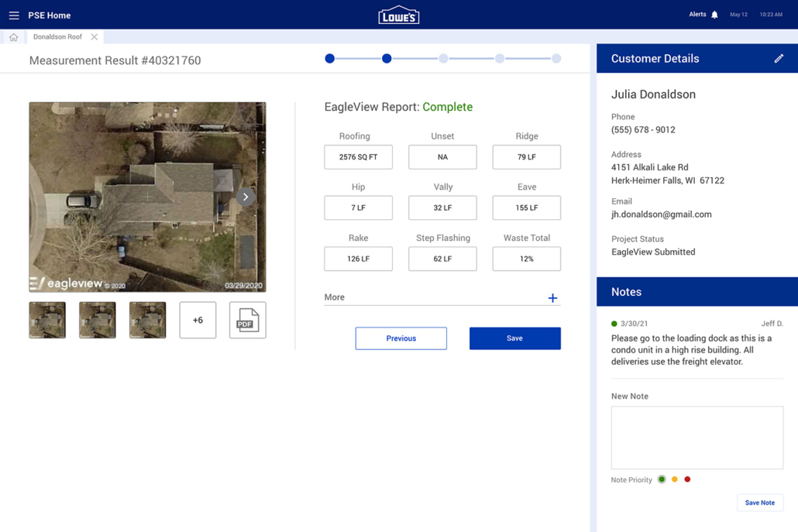Select the second aerial thumbnail
The height and width of the screenshot is (532, 798).
point(97,320)
